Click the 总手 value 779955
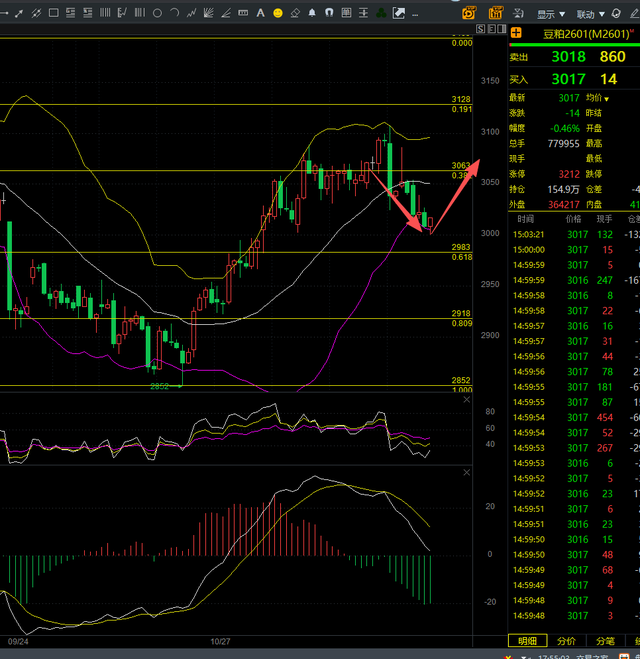The width and height of the screenshot is (640, 659). tap(564, 144)
